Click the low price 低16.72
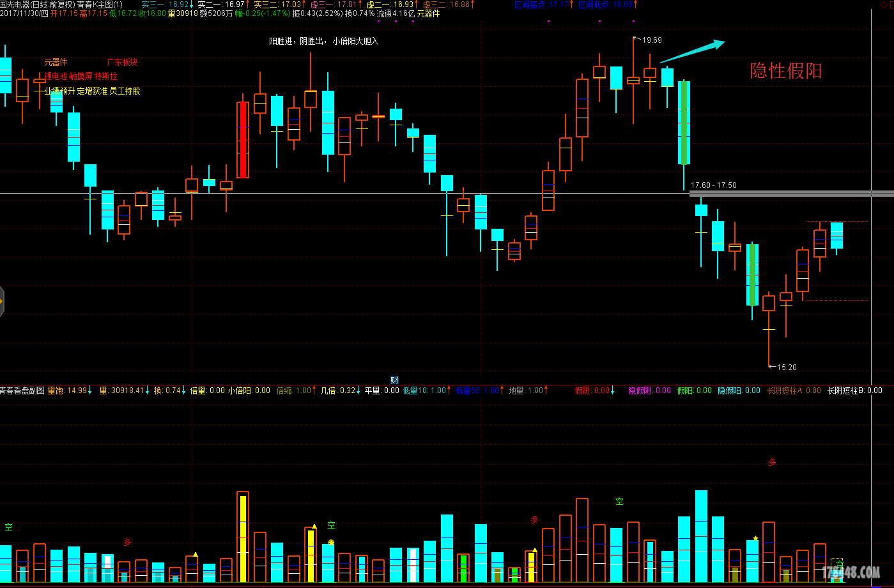This screenshot has width=894, height=588. 123,13
